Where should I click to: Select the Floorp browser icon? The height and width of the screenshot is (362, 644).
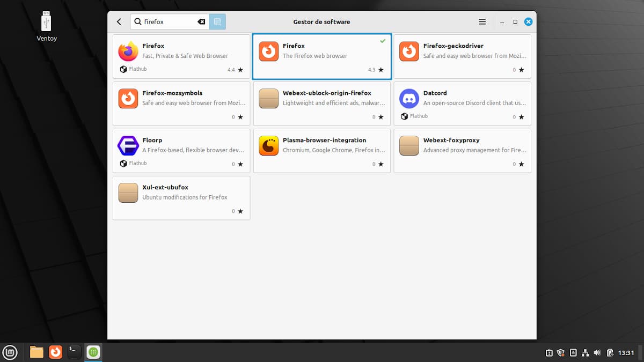tap(128, 146)
